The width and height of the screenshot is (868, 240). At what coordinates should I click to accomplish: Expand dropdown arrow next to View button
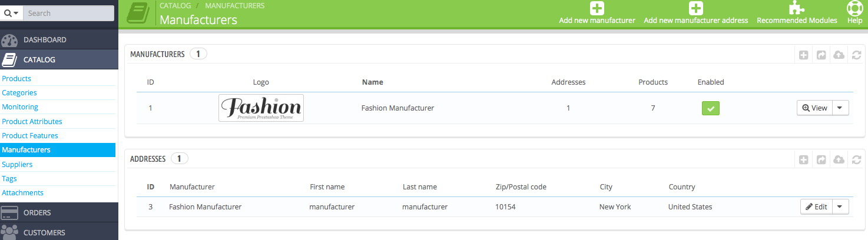click(x=840, y=108)
